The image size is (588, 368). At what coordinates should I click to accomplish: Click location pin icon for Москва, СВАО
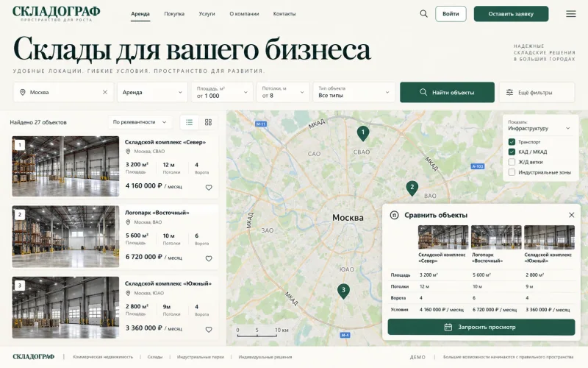[x=128, y=152]
